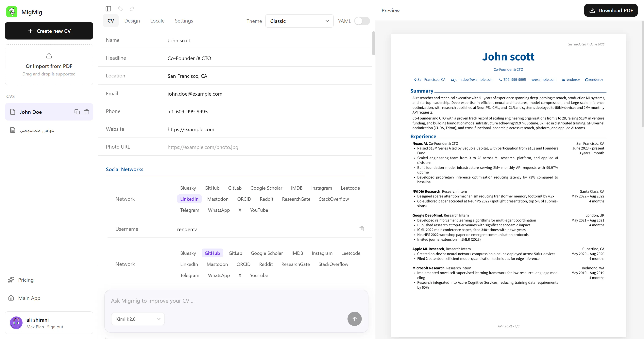Click the Download PDF button
The image size is (644, 339).
click(x=611, y=10)
